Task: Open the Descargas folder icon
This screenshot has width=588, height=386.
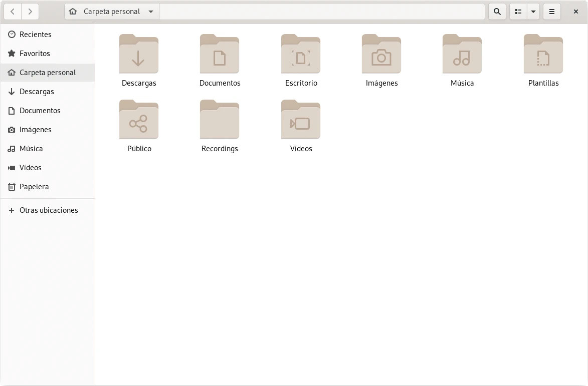Action: point(139,55)
